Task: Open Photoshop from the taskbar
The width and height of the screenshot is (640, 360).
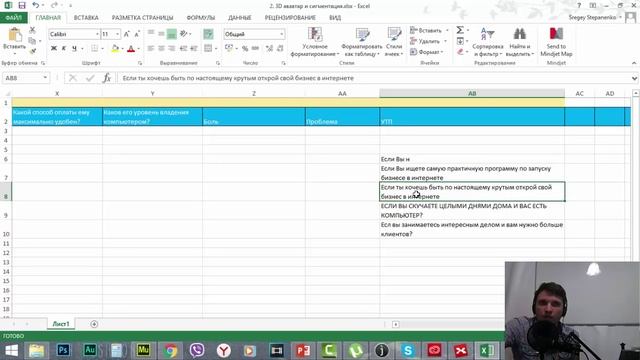Action: coord(63,350)
